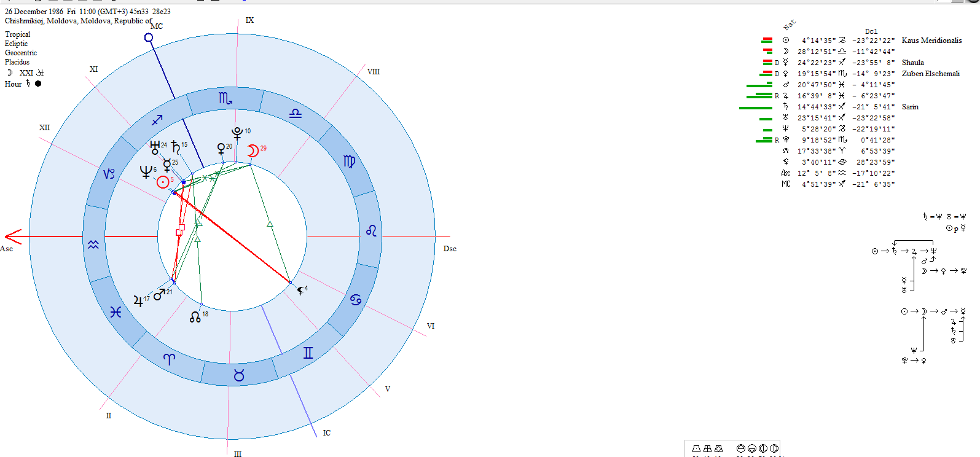Screen dimensions: 980x457
Task: Click the Libra sign in the zodiac ring
Action: pos(296,114)
